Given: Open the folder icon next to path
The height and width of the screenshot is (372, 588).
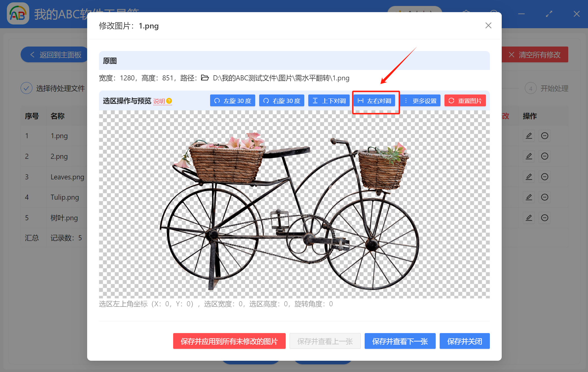Looking at the screenshot, I should (x=205, y=78).
